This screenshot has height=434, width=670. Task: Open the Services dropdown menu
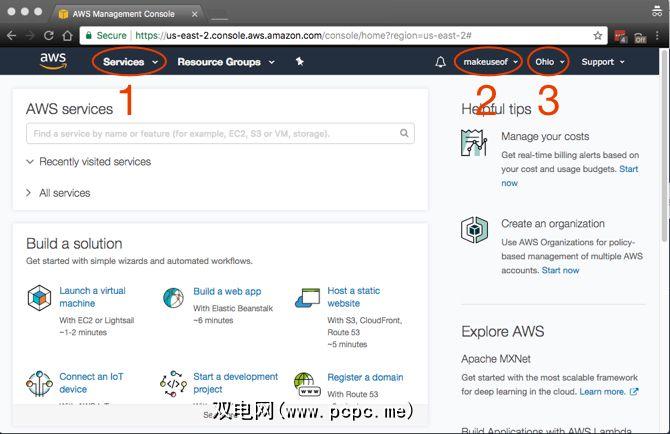pyautogui.click(x=130, y=62)
